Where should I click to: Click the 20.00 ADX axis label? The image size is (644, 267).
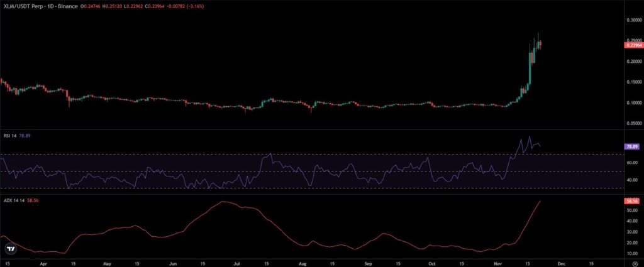[x=632, y=242]
